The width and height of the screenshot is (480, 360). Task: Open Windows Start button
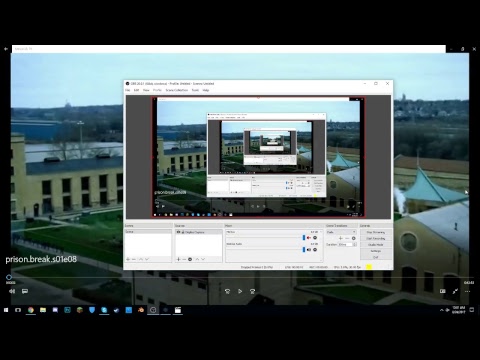[x=6, y=310]
